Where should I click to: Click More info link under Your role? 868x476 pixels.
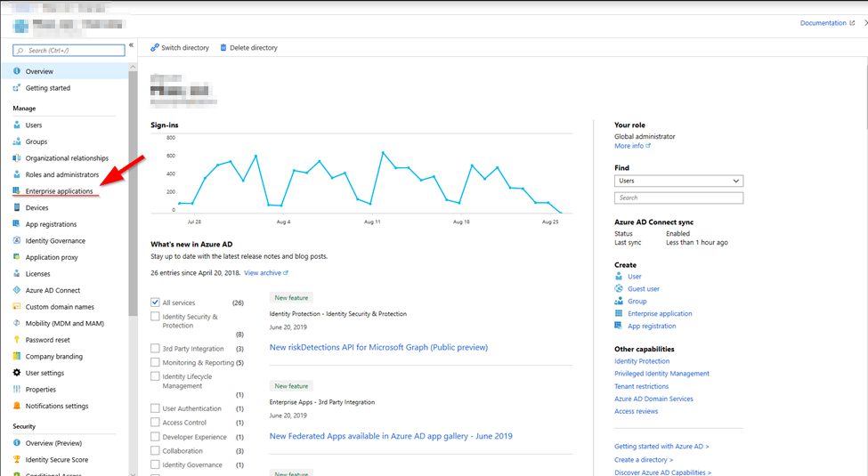(x=632, y=146)
